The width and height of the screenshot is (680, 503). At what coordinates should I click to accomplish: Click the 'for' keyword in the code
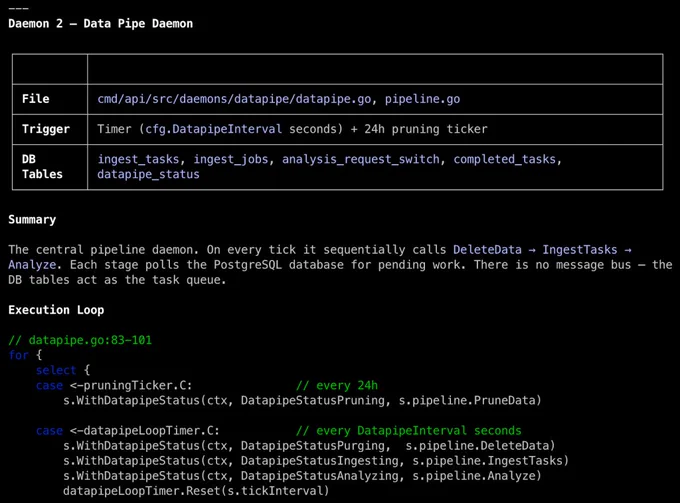coord(19,355)
